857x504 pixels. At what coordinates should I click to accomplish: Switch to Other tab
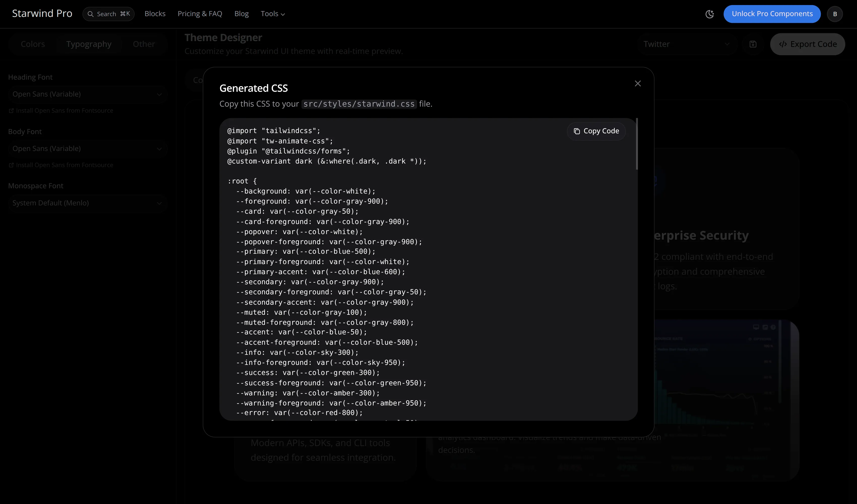[144, 44]
